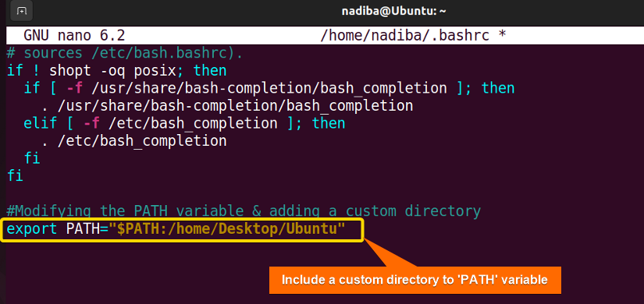Click the '# sources /etc/bash.bashrc).' comment line

coord(125,53)
